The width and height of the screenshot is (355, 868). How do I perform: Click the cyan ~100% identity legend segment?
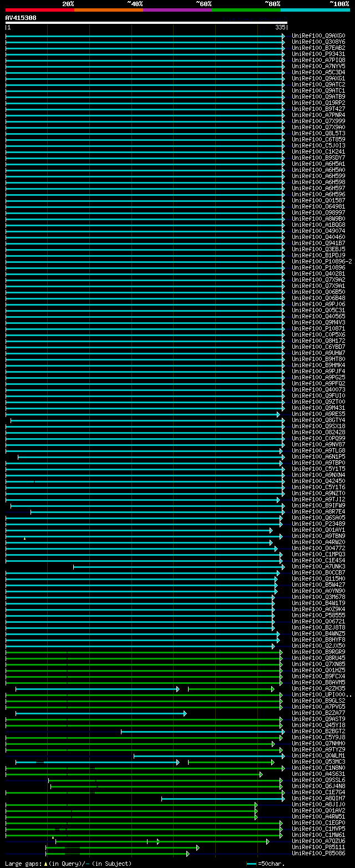[315, 9]
